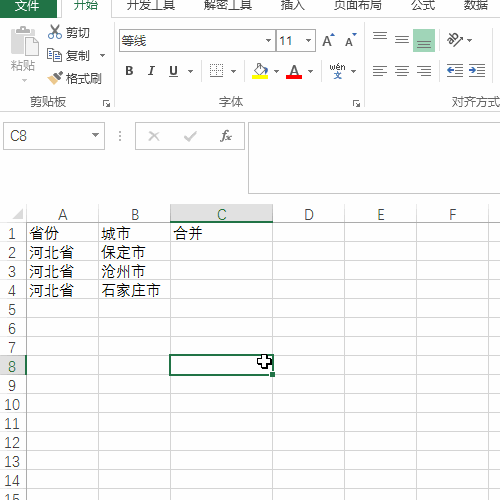Image resolution: width=500 pixels, height=500 pixels.
Task: Click the select-all corner triangle
Action: pyautogui.click(x=17, y=214)
